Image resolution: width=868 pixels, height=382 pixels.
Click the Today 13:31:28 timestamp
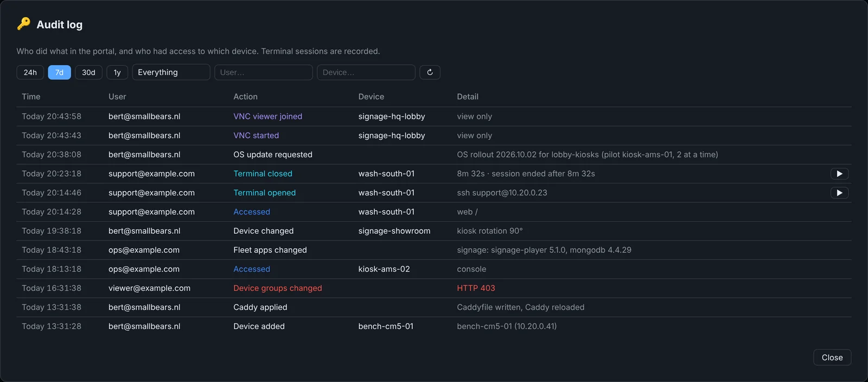[52, 326]
